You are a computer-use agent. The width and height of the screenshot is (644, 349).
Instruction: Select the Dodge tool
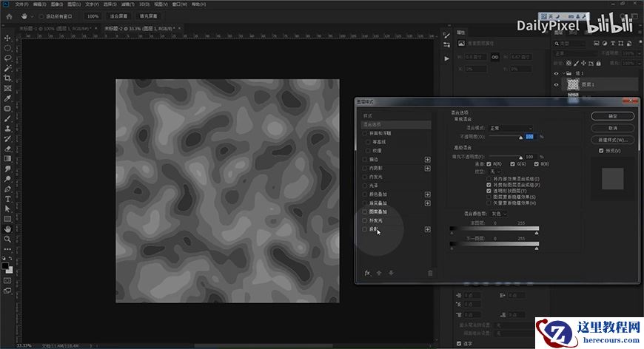click(x=7, y=179)
